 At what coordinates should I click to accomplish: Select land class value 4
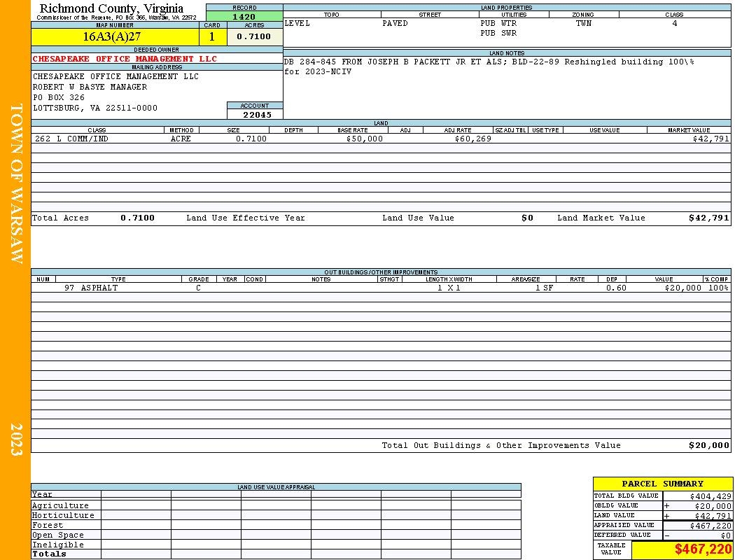pyautogui.click(x=675, y=23)
